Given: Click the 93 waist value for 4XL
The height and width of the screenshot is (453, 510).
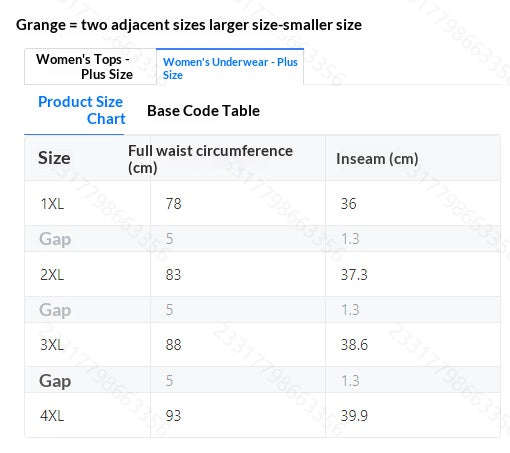Looking at the screenshot, I should [174, 415].
